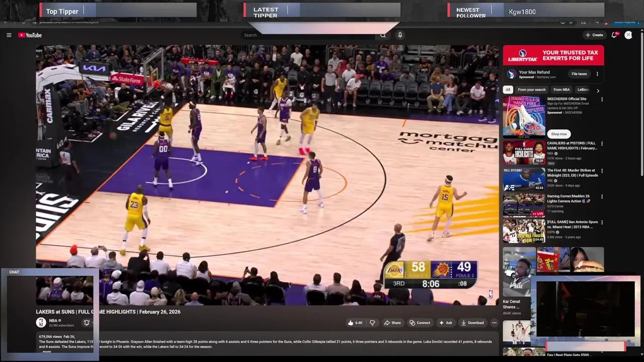Click San Antonio Spurs vs Miami Heat title

tap(573, 224)
